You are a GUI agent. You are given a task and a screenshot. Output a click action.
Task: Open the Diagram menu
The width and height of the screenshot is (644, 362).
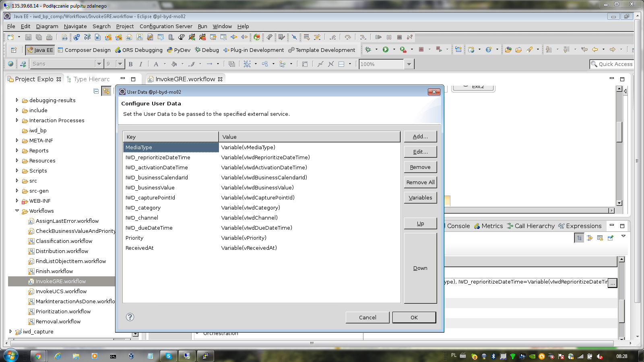coord(47,26)
